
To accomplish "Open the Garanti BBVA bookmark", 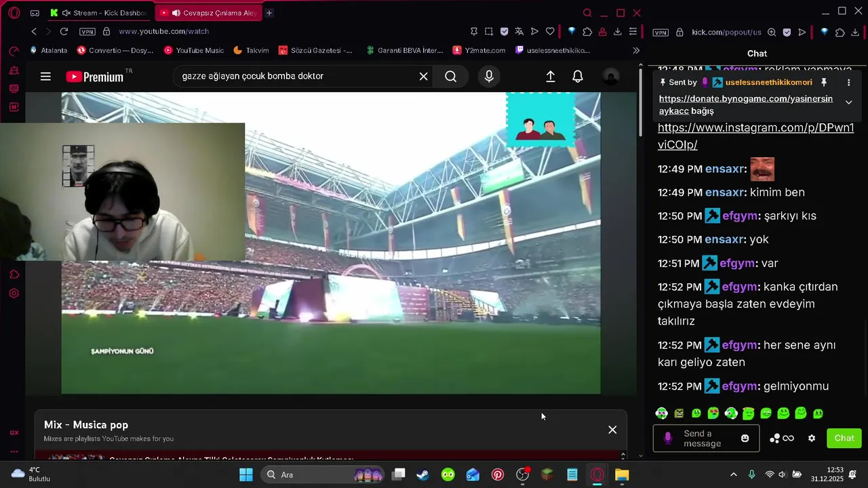I will click(x=404, y=50).
